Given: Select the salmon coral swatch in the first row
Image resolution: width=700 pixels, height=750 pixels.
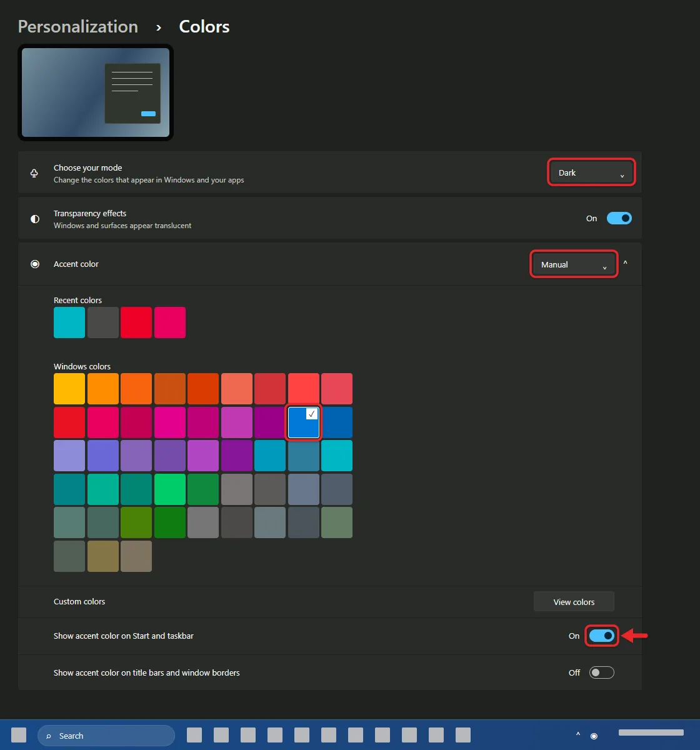Looking at the screenshot, I should click(x=237, y=389).
